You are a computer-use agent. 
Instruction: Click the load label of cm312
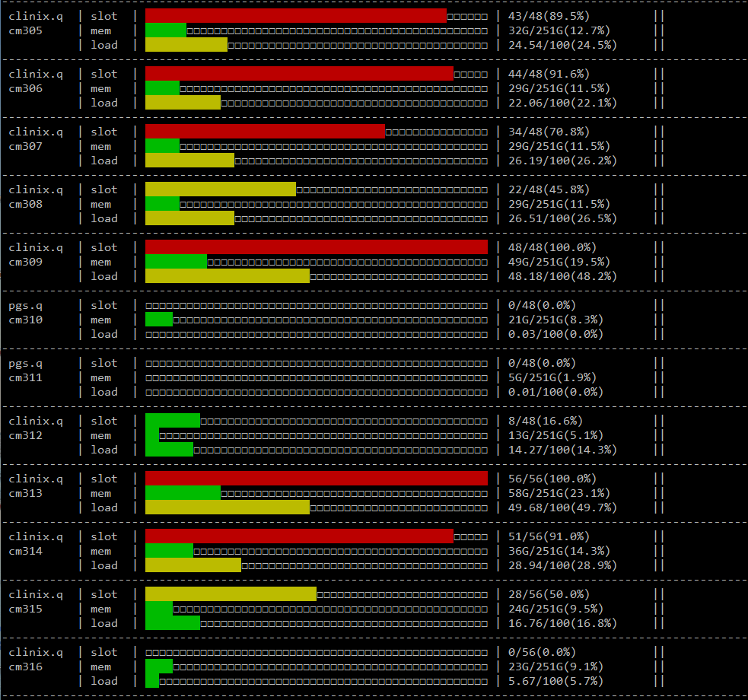(104, 450)
